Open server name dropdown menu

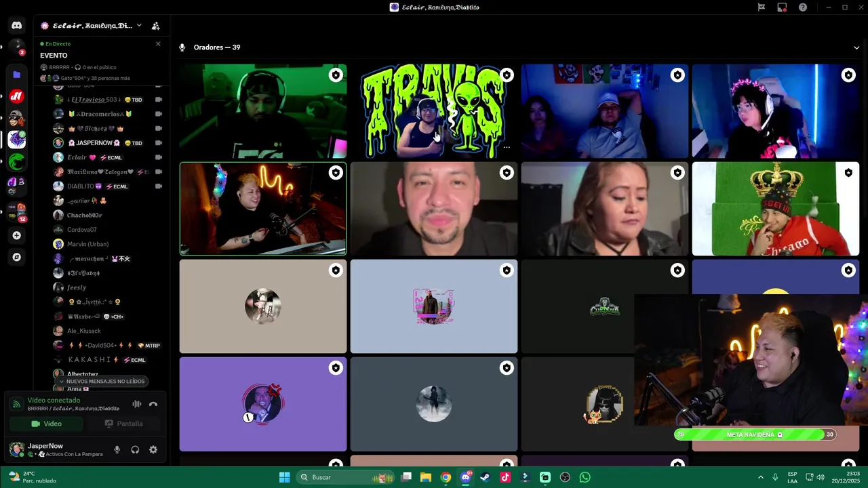coord(139,26)
